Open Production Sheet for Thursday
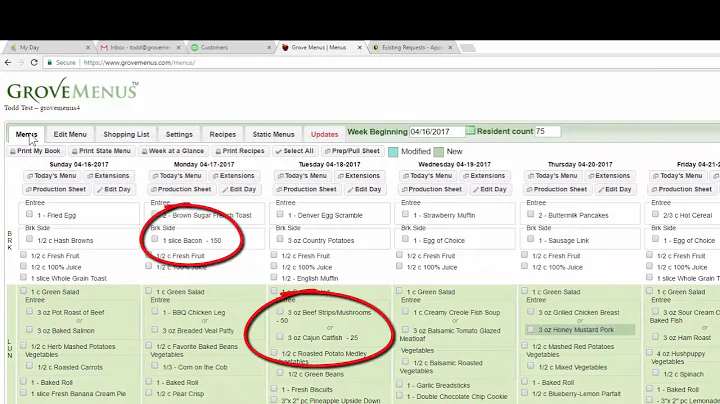This screenshot has height=404, width=720. tap(557, 189)
